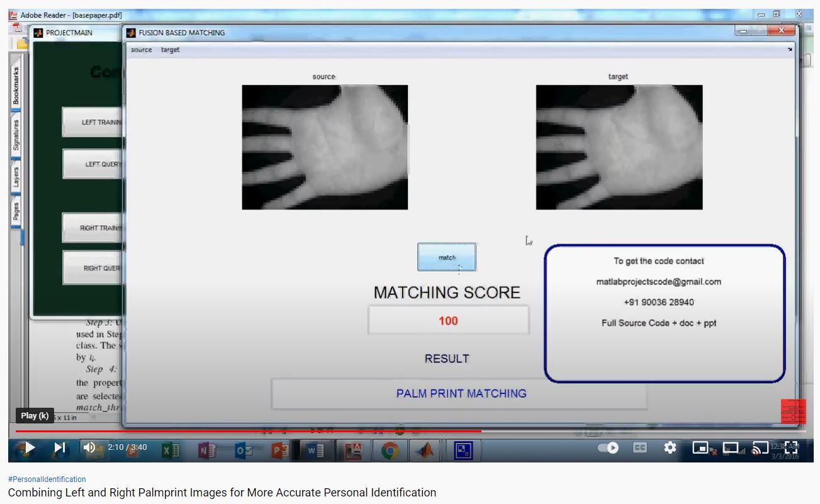Toggle closed captions CC button
Screen dimensions: 820x504
pos(639,447)
